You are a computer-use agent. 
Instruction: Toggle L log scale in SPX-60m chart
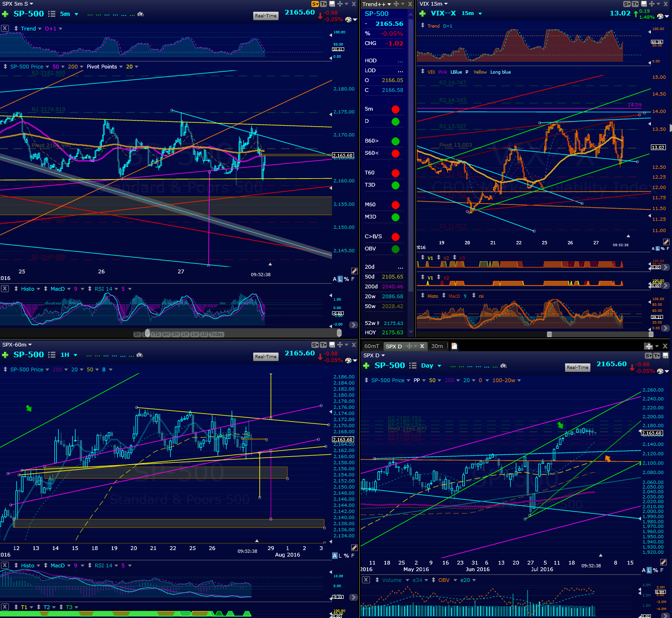(340, 556)
